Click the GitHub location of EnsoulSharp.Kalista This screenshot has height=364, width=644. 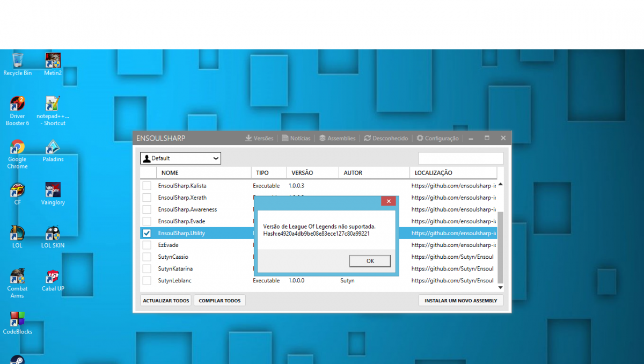point(454,186)
